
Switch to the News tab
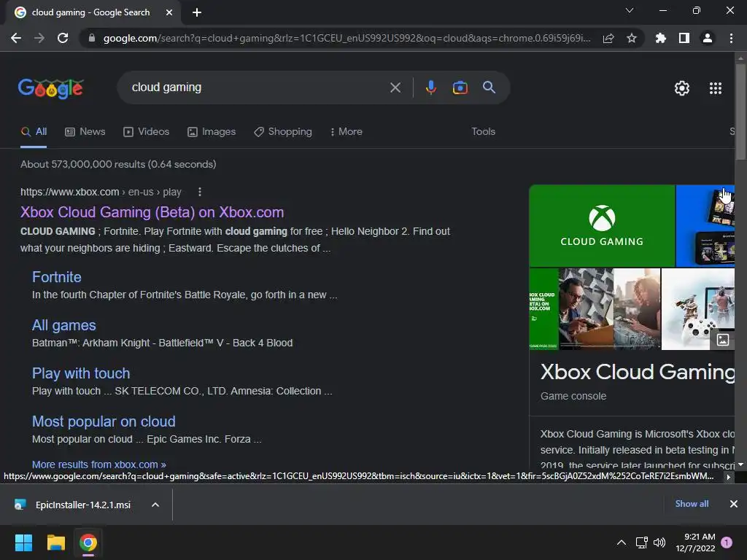[85, 132]
